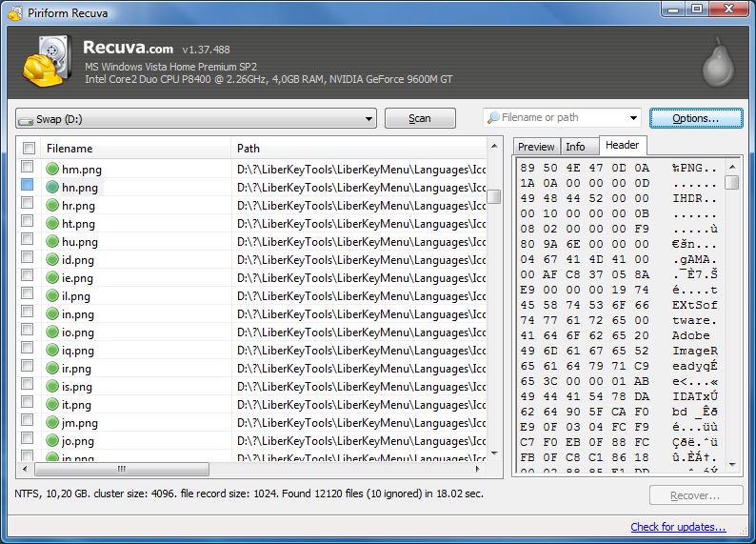Click green status dot for hm.png

click(x=52, y=169)
